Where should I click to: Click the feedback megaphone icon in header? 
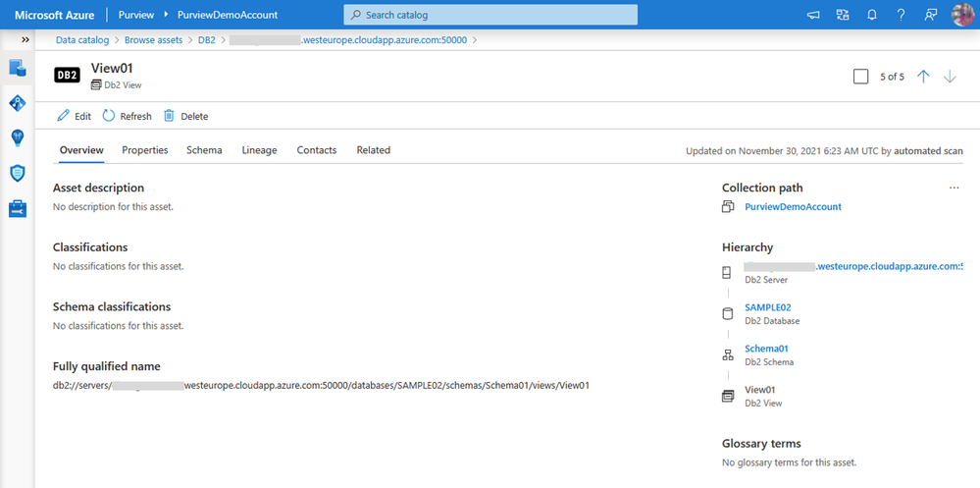coord(813,15)
